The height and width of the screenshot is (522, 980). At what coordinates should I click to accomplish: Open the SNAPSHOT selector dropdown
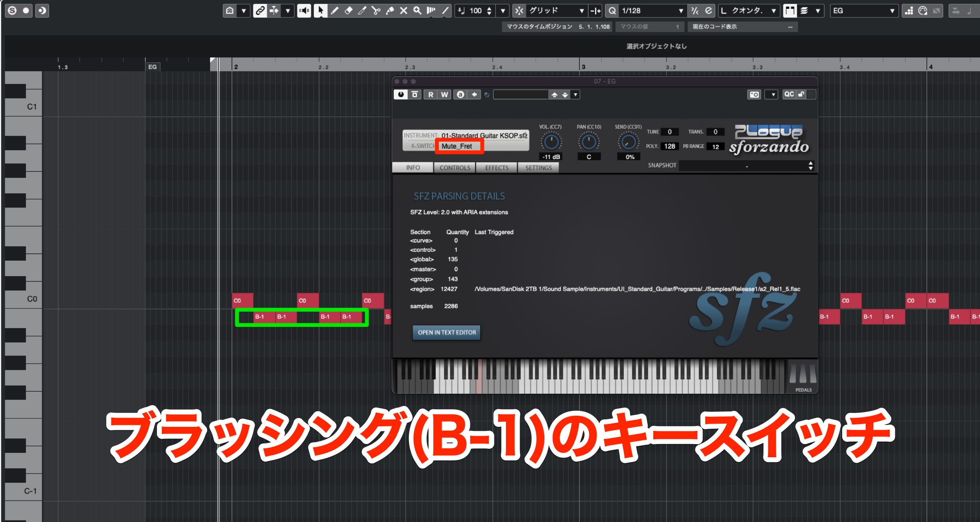point(746,165)
